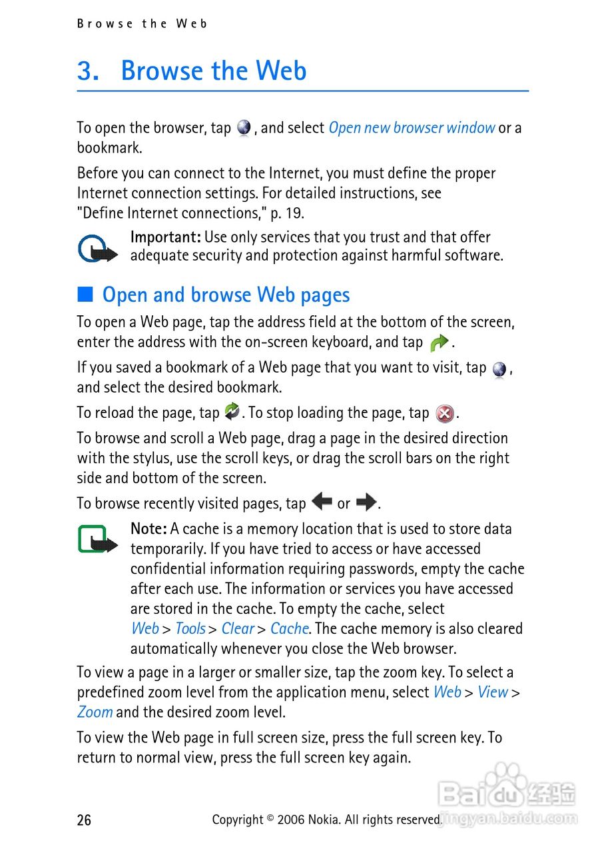Click the "Clear" menu text
Screen dimensions: 616x853
coord(238,628)
